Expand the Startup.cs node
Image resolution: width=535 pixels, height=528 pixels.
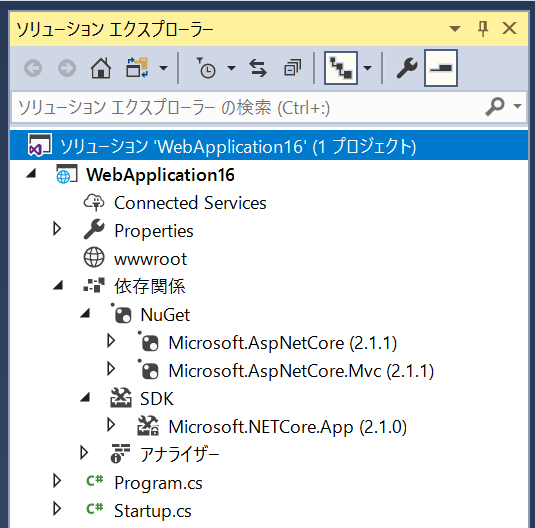point(57,509)
